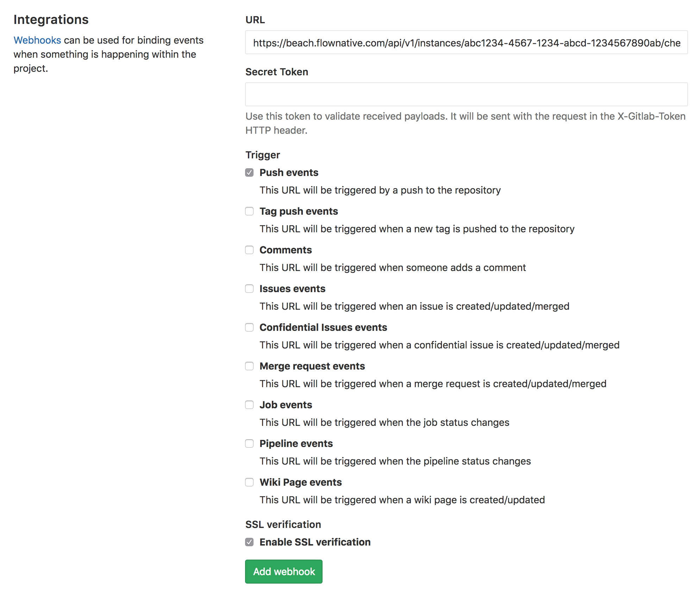The height and width of the screenshot is (592, 700).
Task: Check the Comments trigger checkbox
Action: tap(249, 250)
